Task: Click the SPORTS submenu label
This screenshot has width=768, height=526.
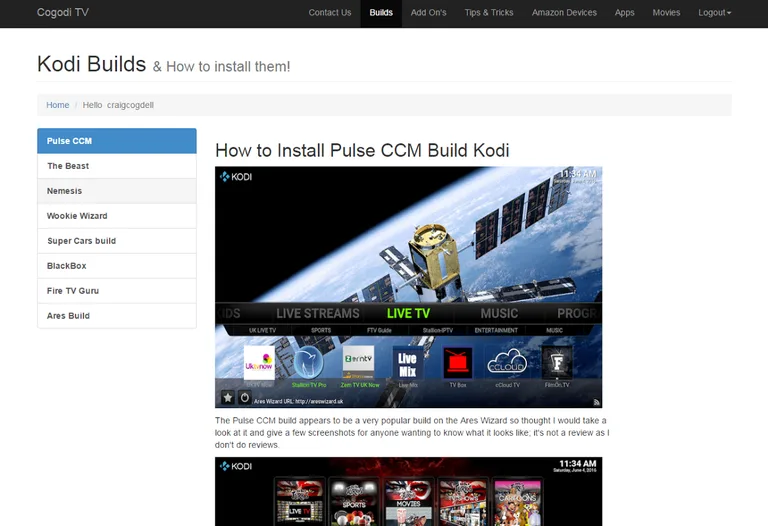Action: 321,331
